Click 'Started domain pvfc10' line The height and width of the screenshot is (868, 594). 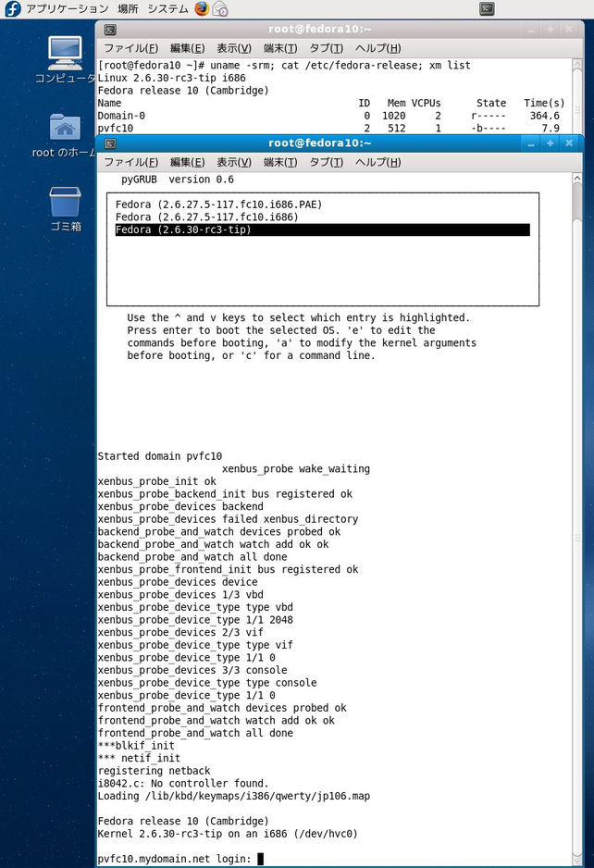[159, 456]
